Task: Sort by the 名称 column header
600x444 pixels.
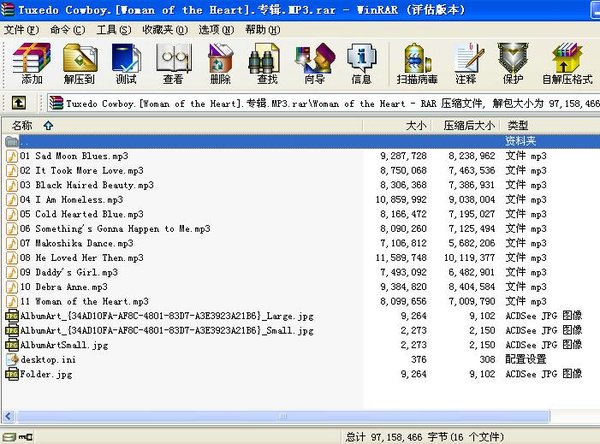Action: pos(182,125)
